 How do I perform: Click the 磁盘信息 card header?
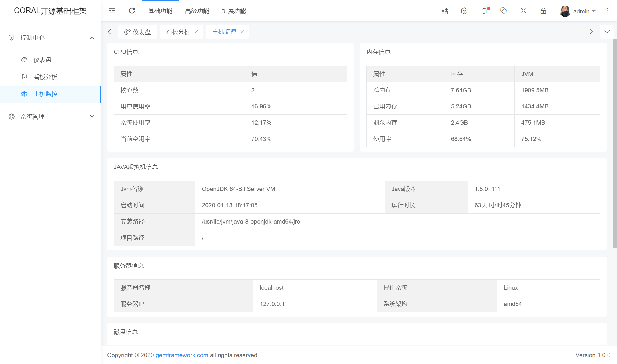(x=357, y=332)
